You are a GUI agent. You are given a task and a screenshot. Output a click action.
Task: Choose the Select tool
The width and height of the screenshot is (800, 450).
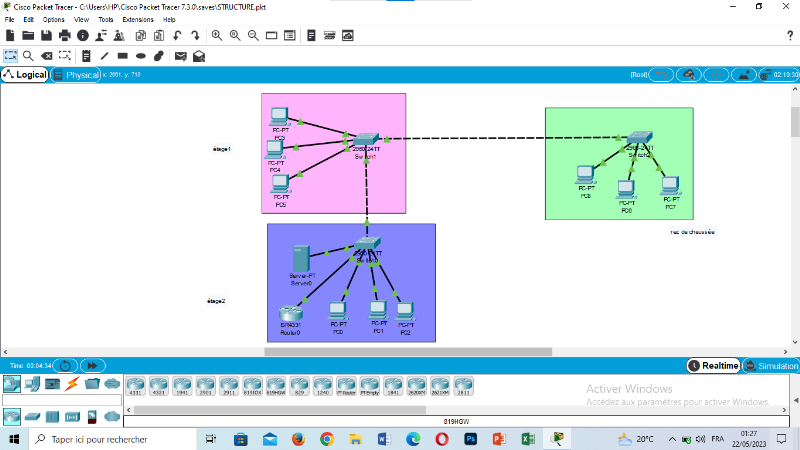(10, 56)
